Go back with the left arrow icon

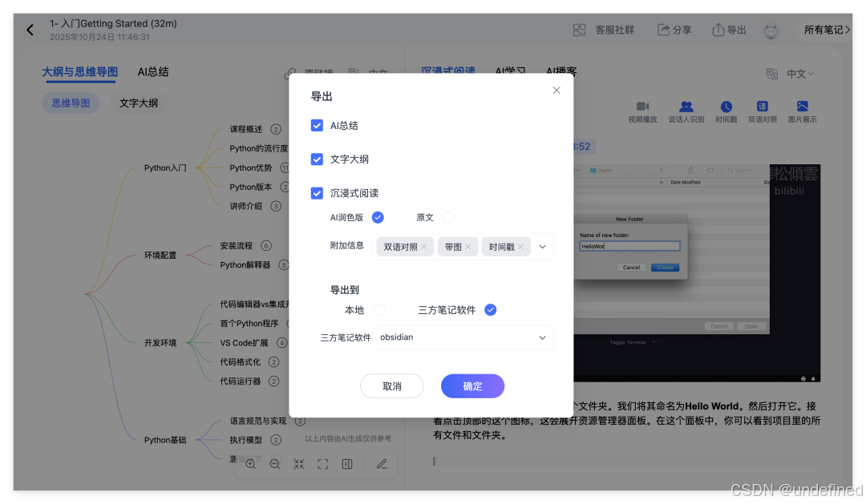pyautogui.click(x=30, y=30)
